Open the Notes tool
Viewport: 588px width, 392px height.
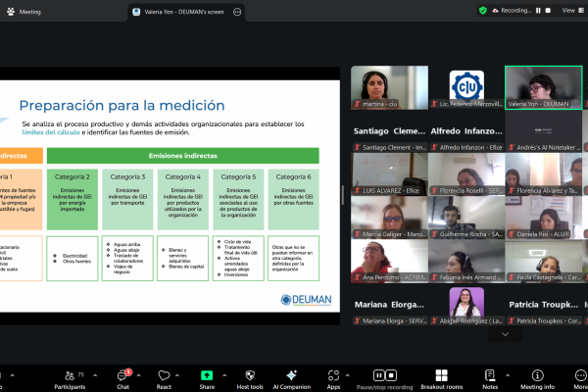[490, 379]
